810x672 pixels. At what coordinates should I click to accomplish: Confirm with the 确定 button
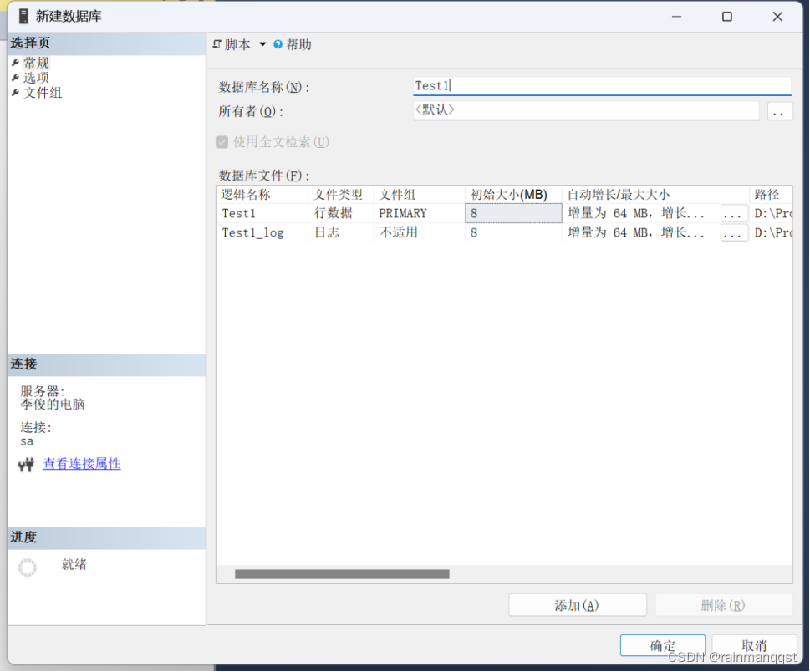[662, 645]
